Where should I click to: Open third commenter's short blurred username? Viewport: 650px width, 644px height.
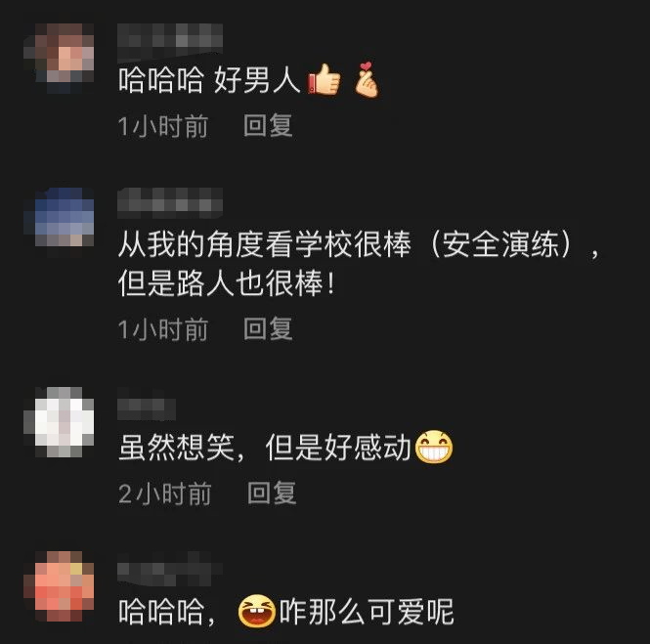click(x=147, y=409)
